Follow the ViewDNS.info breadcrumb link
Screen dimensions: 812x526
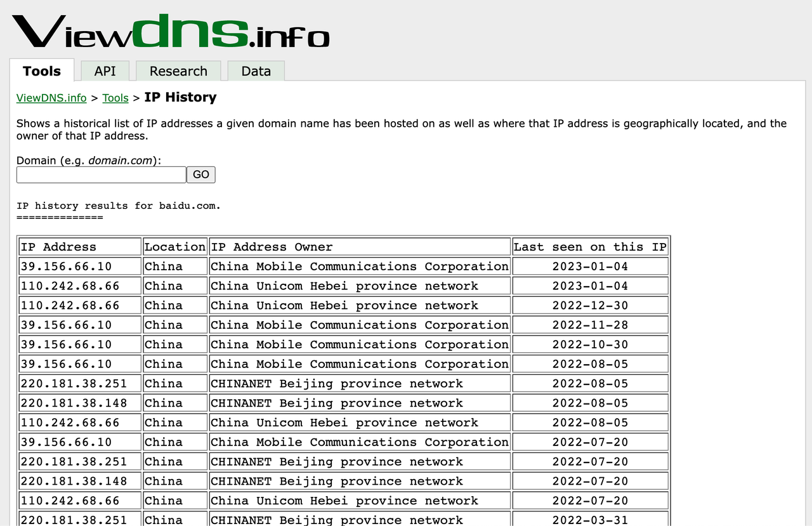pos(51,98)
